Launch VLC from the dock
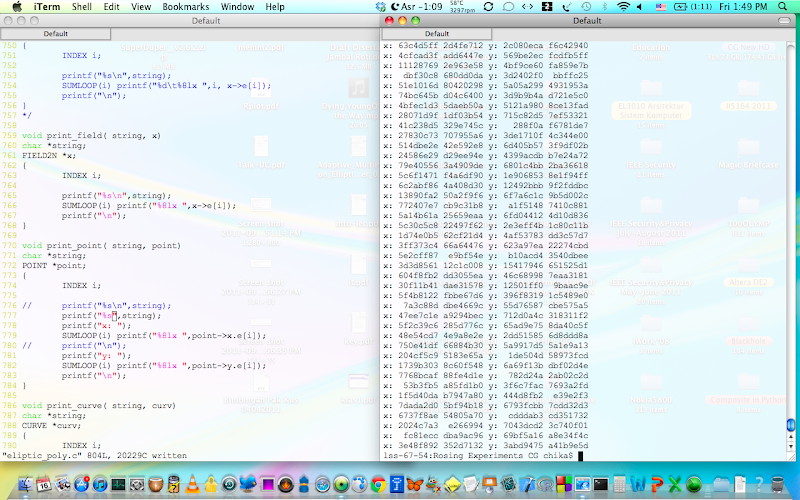The image size is (800, 500). pos(192,485)
